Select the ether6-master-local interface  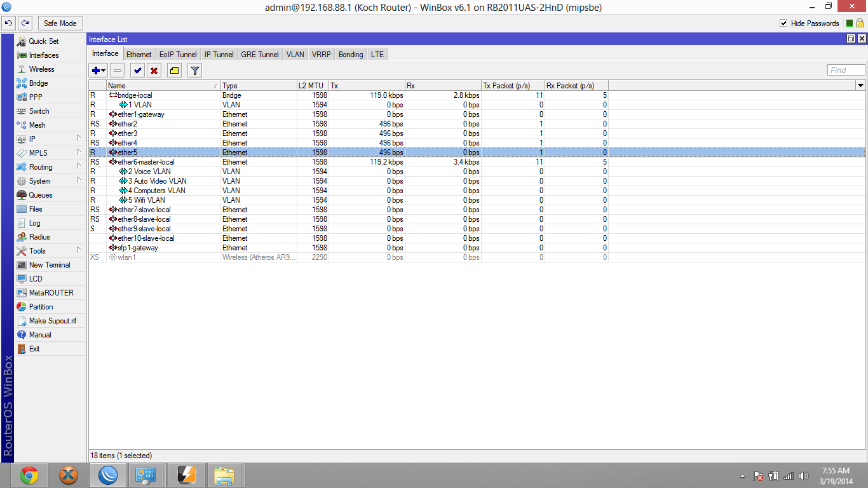[x=348, y=162]
